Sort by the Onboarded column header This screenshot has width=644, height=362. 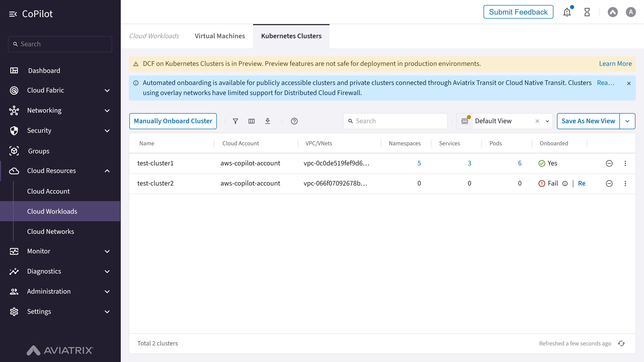click(x=554, y=143)
